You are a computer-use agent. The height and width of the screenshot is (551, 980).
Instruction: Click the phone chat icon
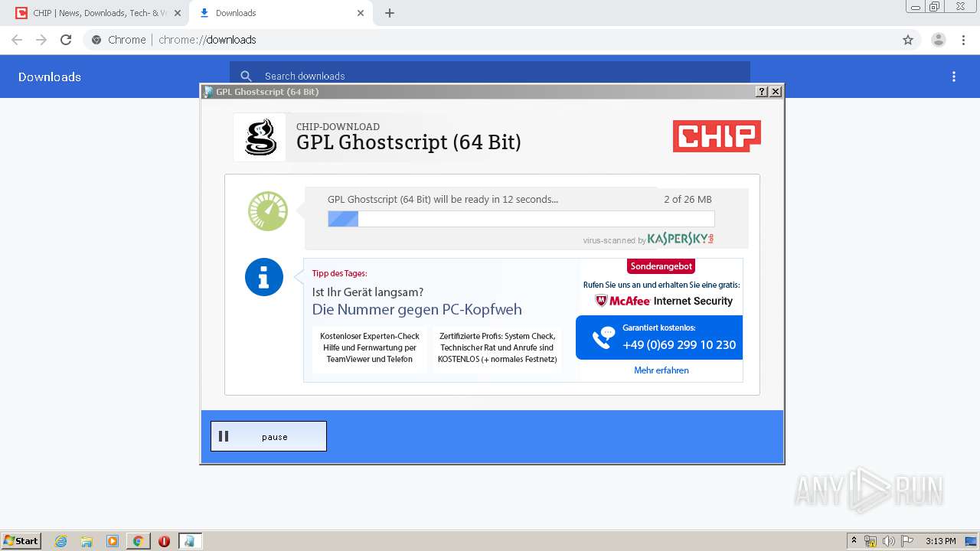(x=603, y=337)
